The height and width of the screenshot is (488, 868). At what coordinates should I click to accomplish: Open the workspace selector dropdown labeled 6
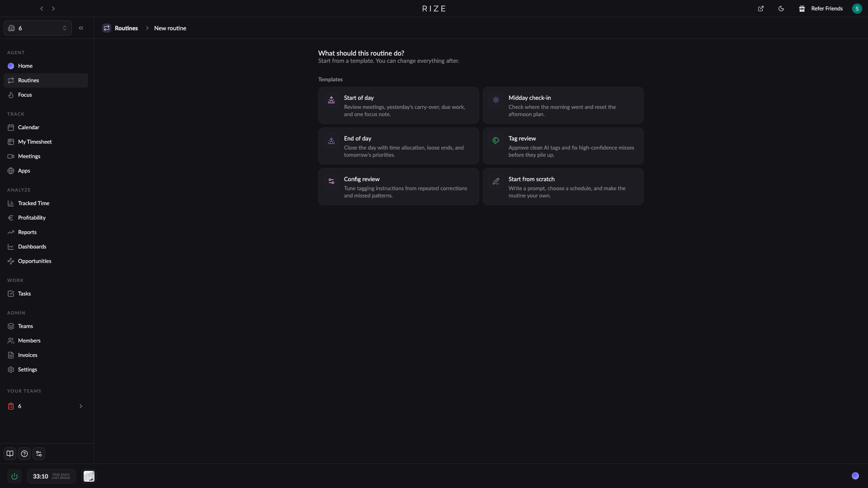click(38, 28)
